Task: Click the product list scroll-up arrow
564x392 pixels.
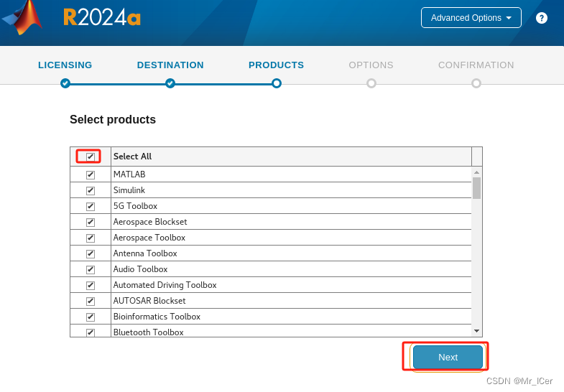Action: click(x=476, y=172)
